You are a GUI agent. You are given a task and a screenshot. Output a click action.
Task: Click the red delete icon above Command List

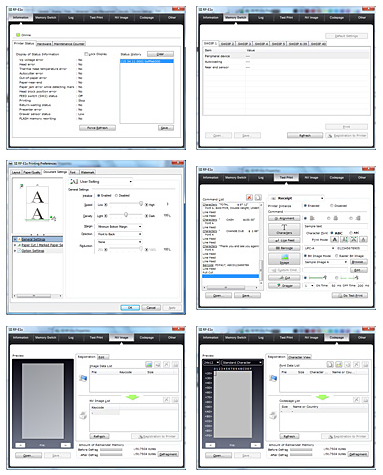[249, 197]
